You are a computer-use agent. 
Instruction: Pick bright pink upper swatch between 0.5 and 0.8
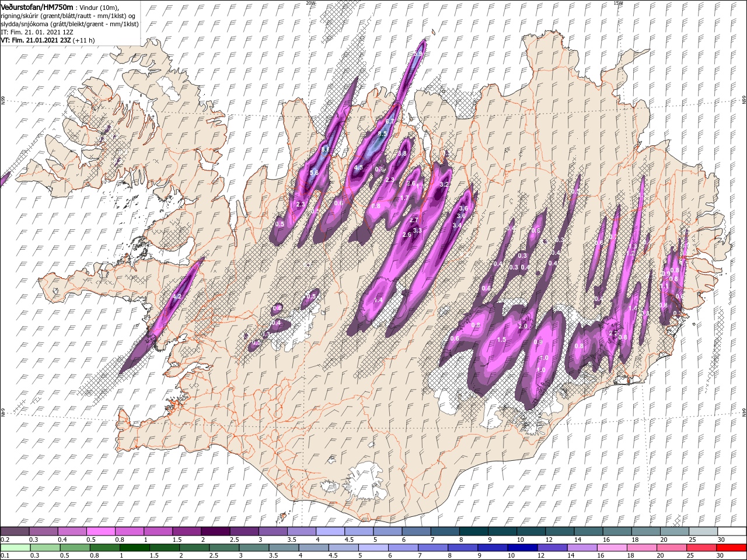pos(101,531)
